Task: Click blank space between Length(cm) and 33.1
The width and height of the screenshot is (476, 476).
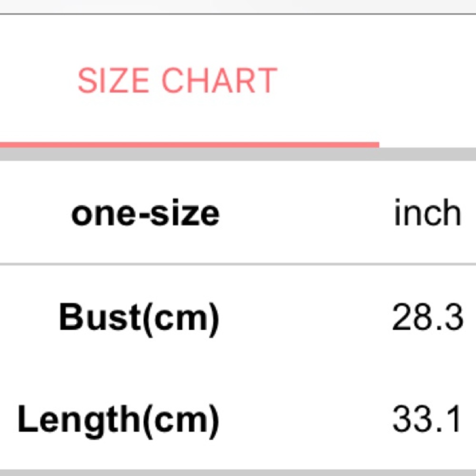Action: pyautogui.click(x=305, y=420)
